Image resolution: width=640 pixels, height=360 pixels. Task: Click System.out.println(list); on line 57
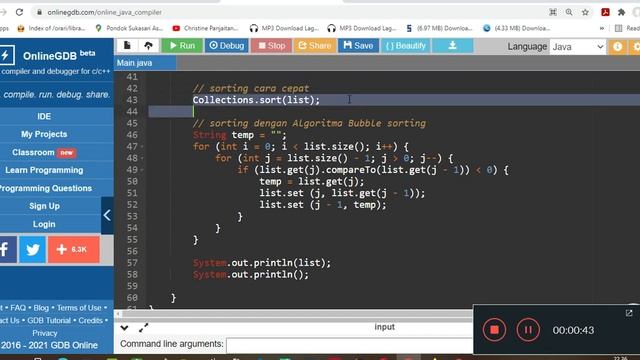click(262, 263)
